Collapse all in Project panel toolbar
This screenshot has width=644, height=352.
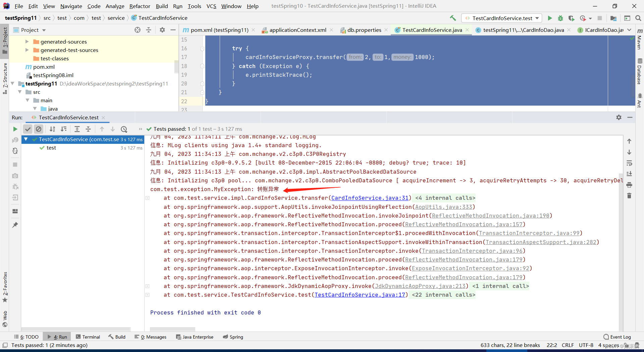[x=149, y=30]
